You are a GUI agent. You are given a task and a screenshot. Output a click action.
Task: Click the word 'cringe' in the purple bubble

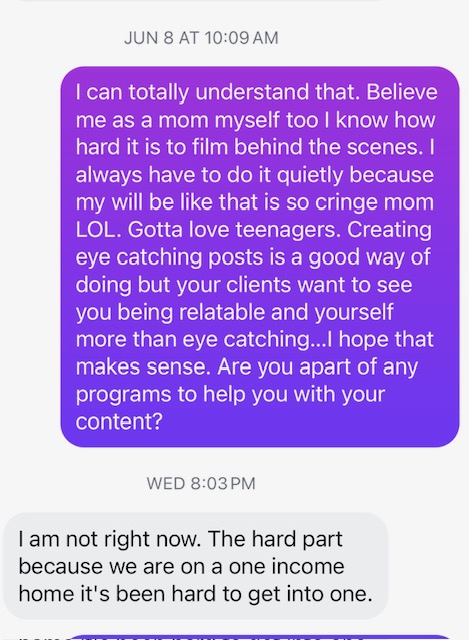click(354, 203)
